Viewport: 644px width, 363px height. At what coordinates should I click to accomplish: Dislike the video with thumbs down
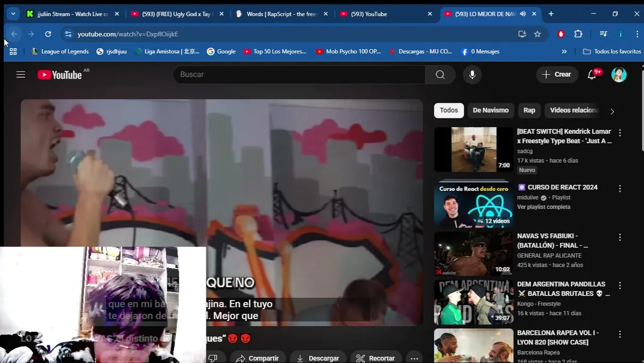coord(213,358)
